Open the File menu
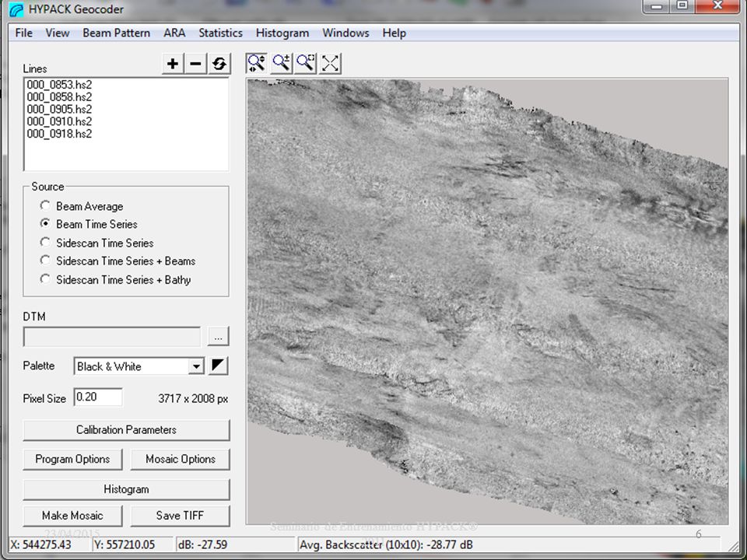Screen dimensions: 747x560 (x=24, y=33)
